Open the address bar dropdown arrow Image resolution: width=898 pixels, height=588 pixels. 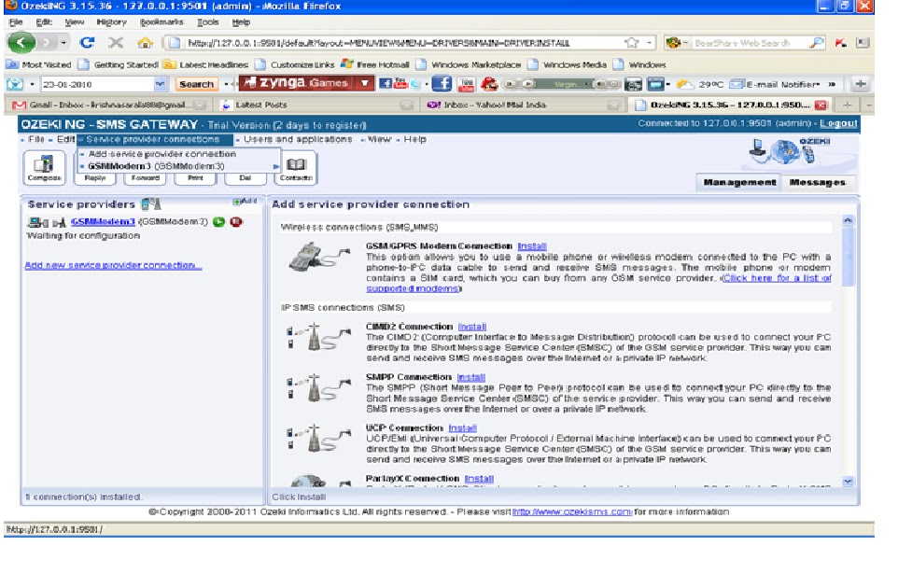[x=650, y=42]
